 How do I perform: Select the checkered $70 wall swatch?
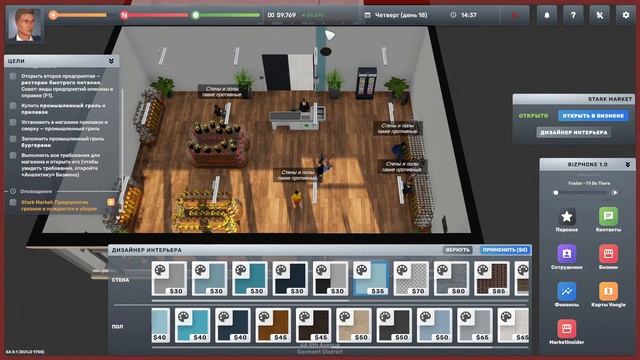coord(411,278)
